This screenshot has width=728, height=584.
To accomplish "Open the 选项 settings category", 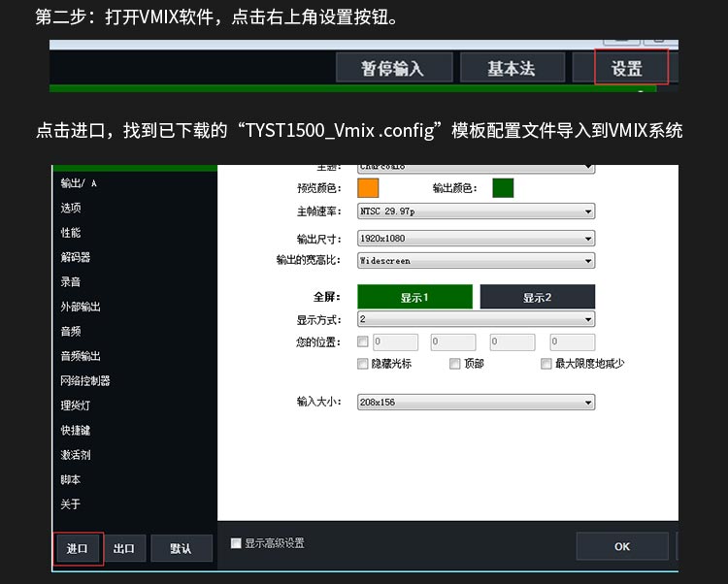I will [71, 208].
